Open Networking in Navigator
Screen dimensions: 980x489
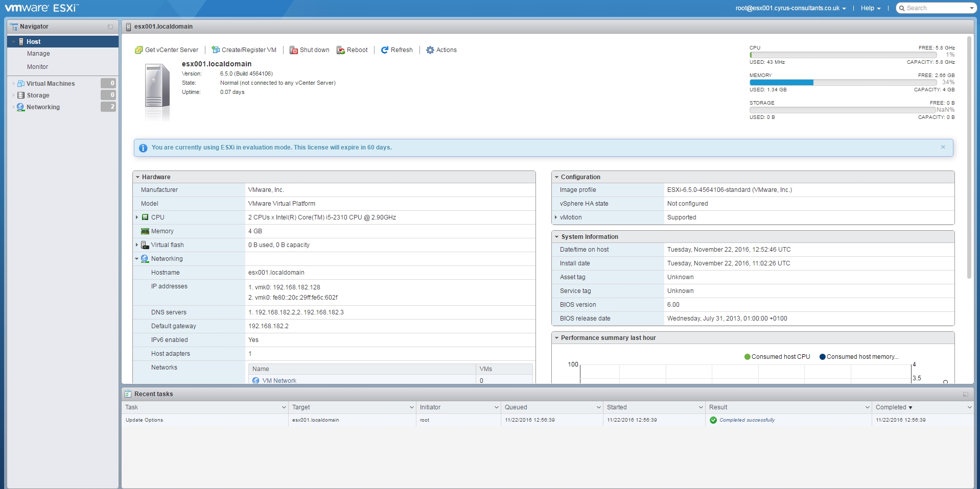tap(43, 107)
